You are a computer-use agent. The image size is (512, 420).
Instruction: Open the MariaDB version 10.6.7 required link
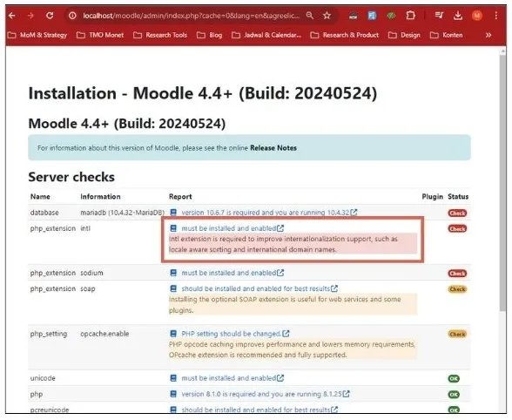[x=269, y=213]
